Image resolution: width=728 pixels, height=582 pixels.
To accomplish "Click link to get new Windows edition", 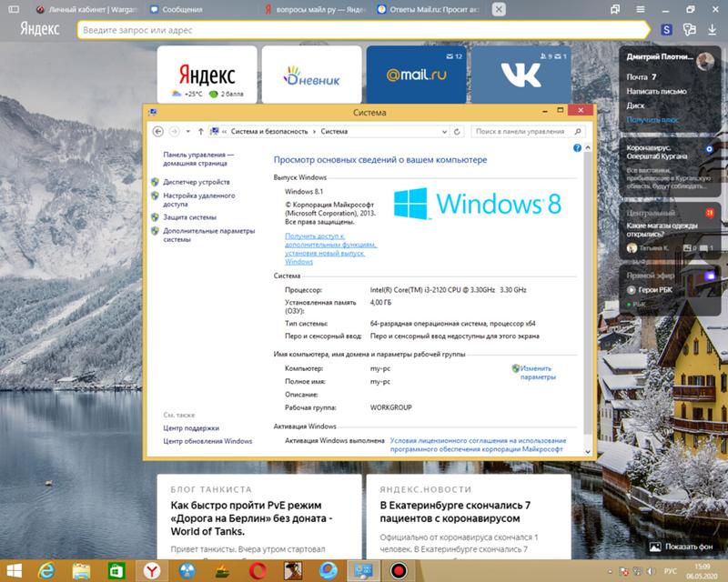I will pyautogui.click(x=330, y=249).
